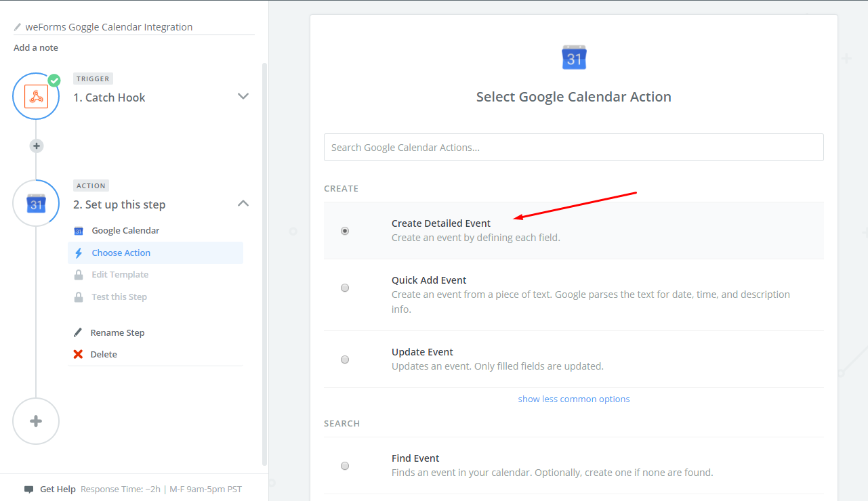Click the lock icon beside Test this Step

click(x=79, y=297)
